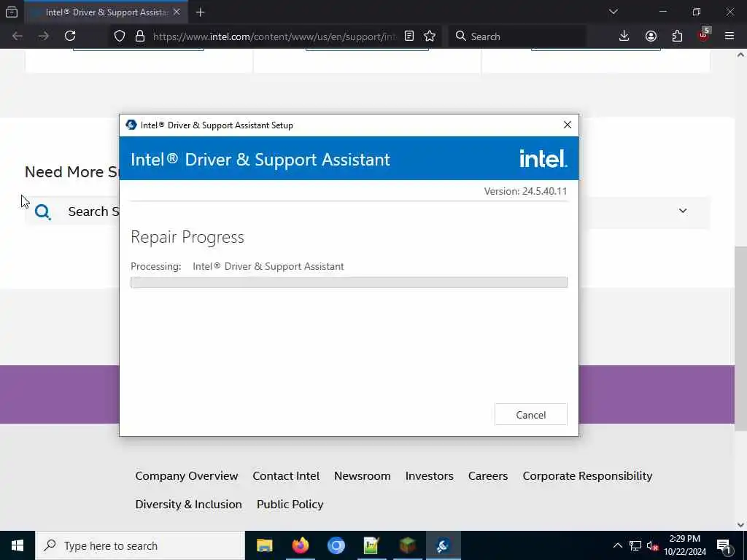Screen dimensions: 747x560
Task: Go forward one page in Firefox
Action: [x=43, y=36]
